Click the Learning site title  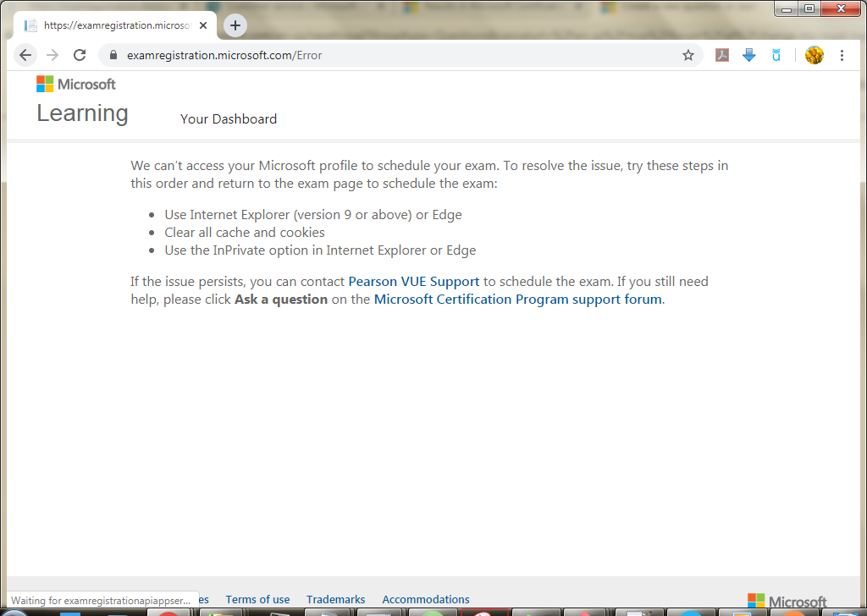click(82, 113)
